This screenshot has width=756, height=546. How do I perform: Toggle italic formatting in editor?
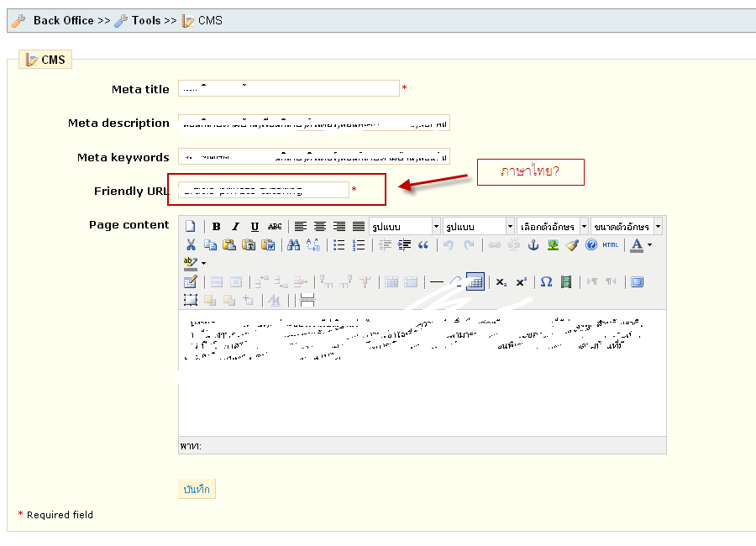click(236, 226)
